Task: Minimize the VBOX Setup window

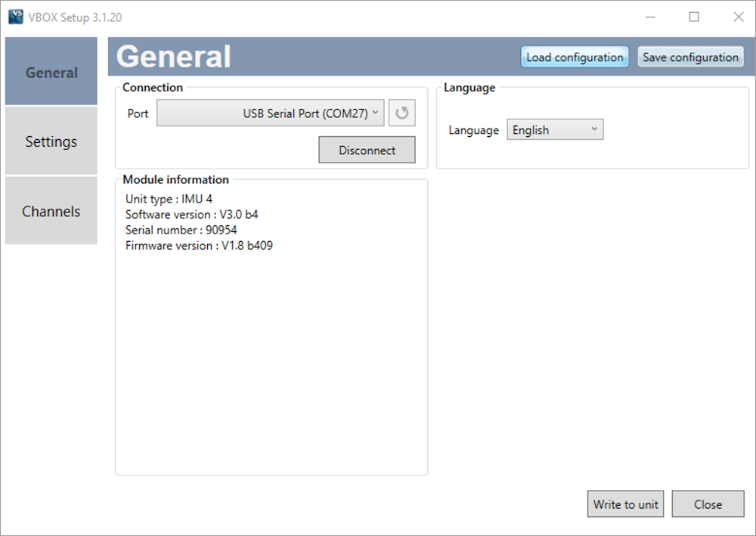Action: point(650,17)
